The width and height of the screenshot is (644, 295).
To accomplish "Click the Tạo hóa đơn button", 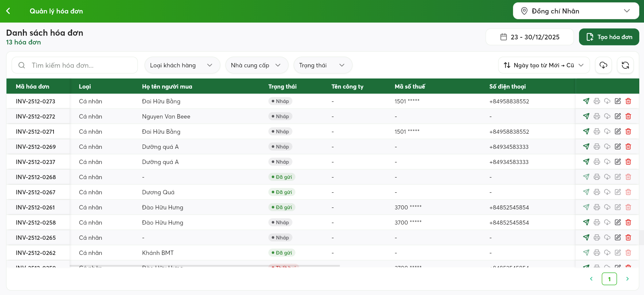I will (609, 37).
